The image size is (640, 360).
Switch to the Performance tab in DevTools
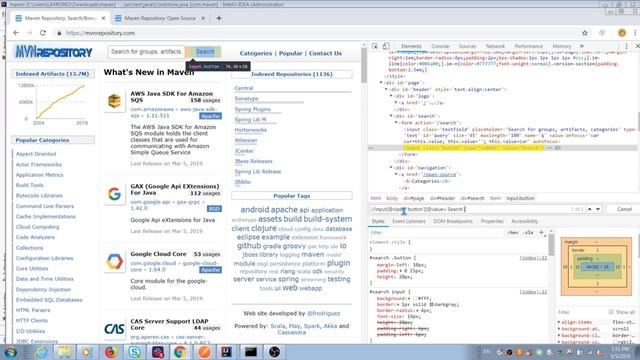[529, 46]
